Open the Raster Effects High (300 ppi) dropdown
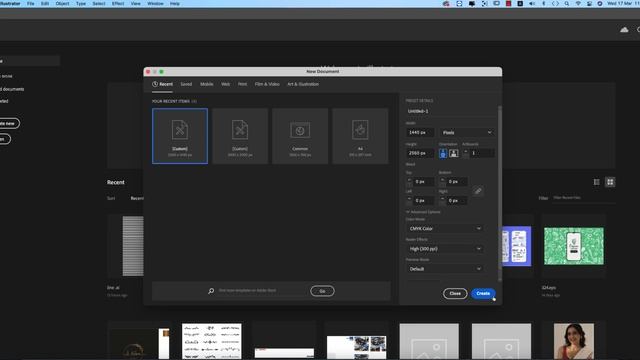 (x=445, y=249)
